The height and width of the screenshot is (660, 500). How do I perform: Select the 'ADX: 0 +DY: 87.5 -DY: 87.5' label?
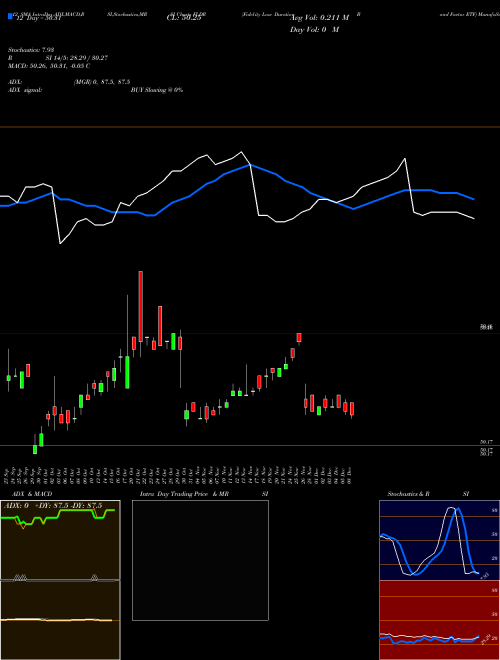point(53,506)
